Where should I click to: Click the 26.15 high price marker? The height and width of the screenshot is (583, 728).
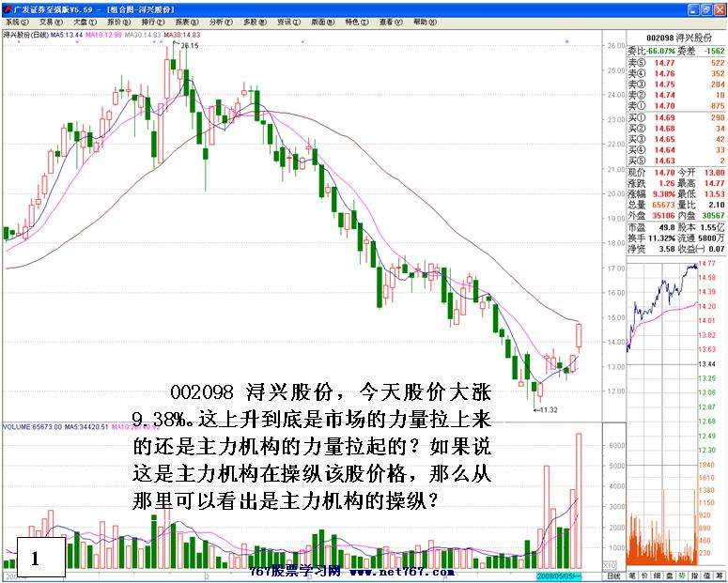coord(189,45)
